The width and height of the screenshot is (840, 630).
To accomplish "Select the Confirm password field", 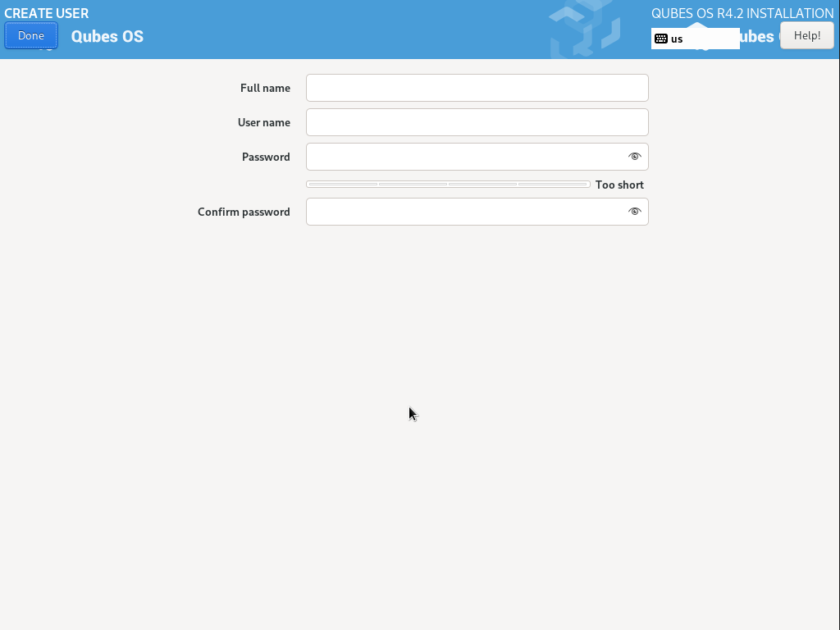I will (x=459, y=211).
